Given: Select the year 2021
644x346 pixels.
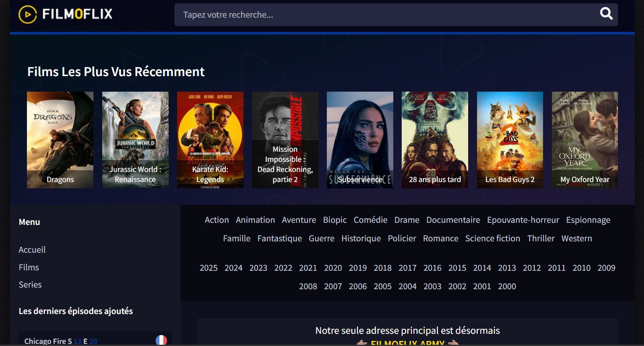Looking at the screenshot, I should [x=308, y=268].
